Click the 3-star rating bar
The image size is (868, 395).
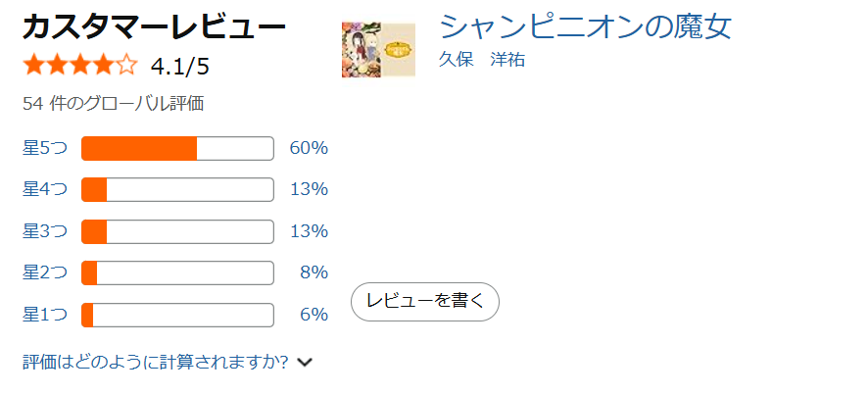(x=177, y=231)
